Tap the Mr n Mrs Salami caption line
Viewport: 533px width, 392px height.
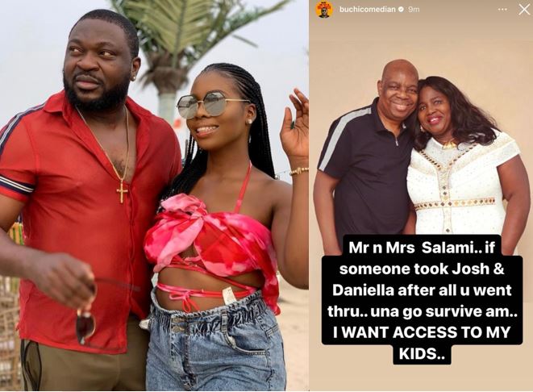pyautogui.click(x=421, y=248)
